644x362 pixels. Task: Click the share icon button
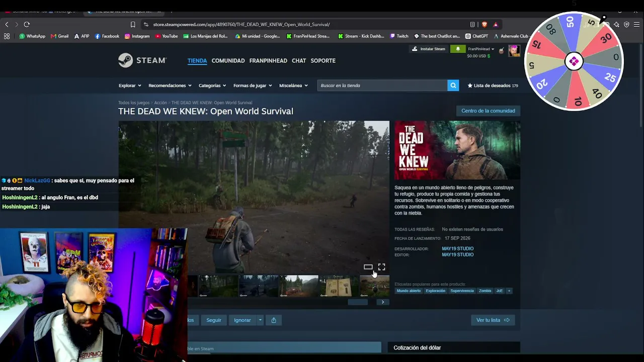[274, 320]
